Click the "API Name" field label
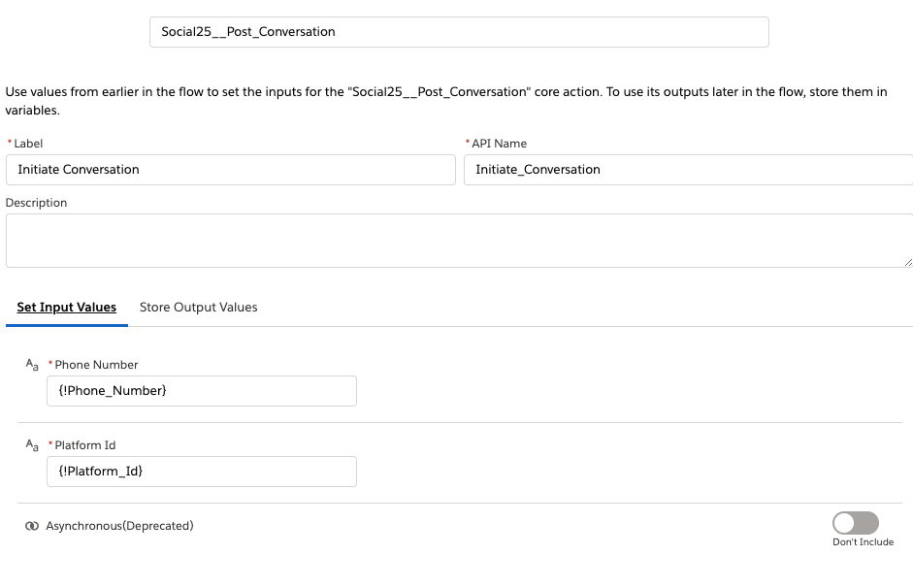 (499, 144)
